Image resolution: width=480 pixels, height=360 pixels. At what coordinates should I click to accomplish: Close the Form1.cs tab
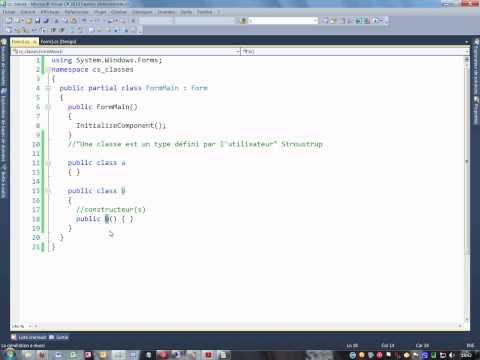click(35, 42)
